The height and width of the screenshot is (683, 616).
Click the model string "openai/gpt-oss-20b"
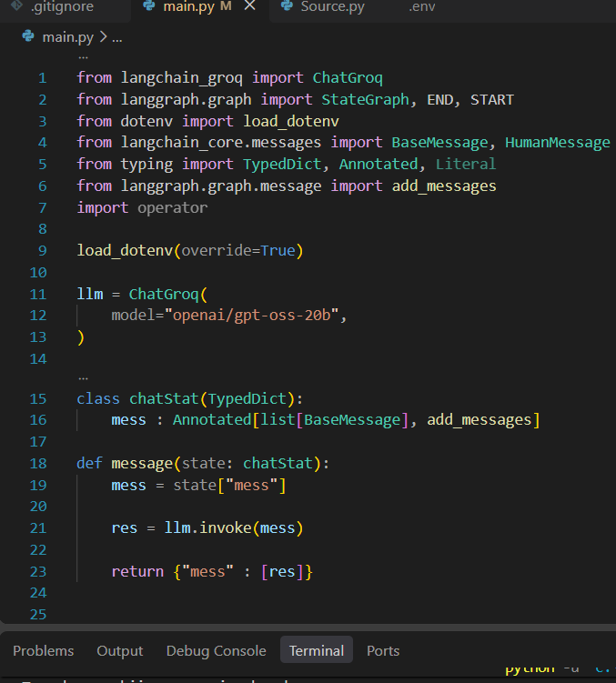pyautogui.click(x=251, y=315)
